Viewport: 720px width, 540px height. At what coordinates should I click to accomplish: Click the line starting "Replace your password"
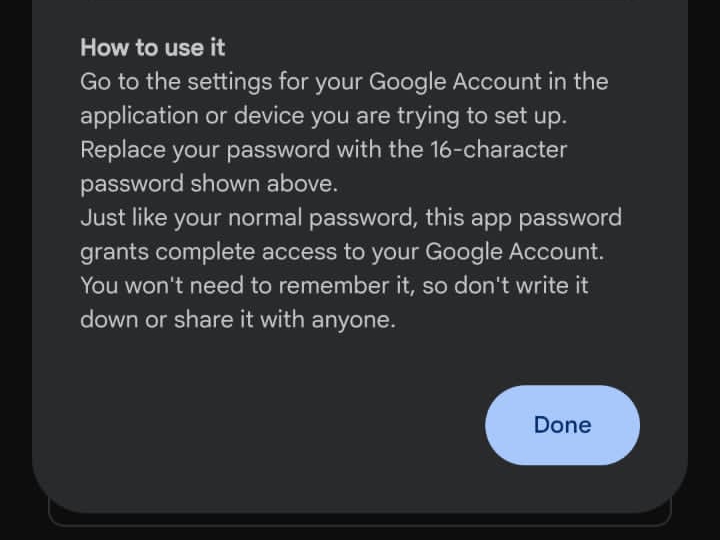pos(323,150)
